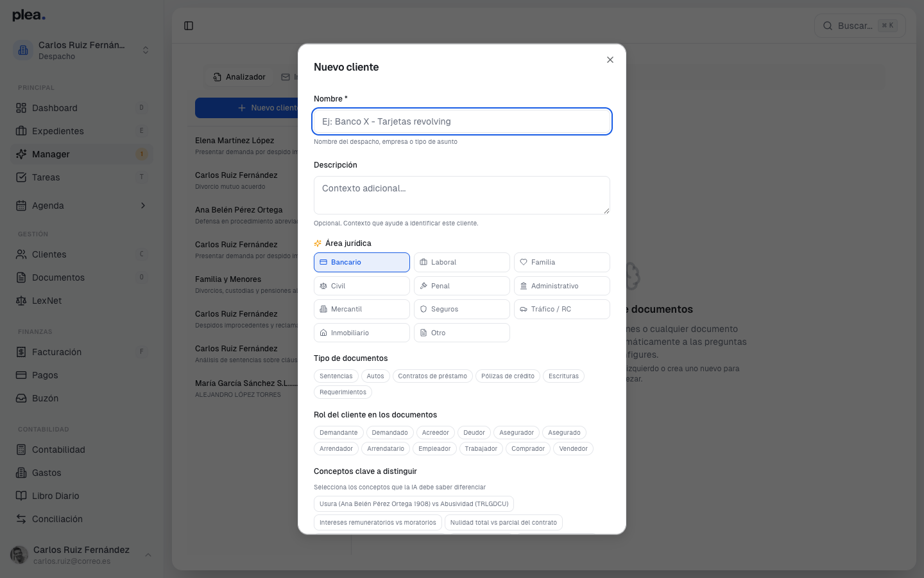Switch to the Analizador tab
This screenshot has width=924, height=578.
pyautogui.click(x=239, y=77)
